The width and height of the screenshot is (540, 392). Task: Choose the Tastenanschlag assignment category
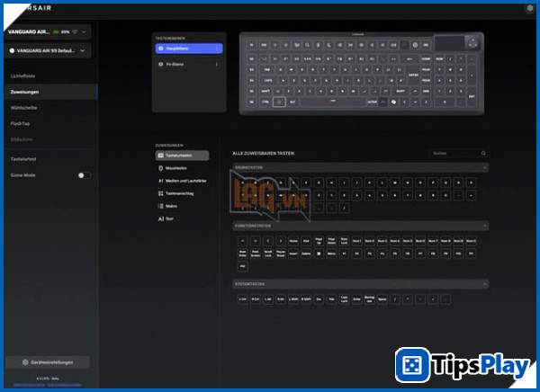coord(182,193)
